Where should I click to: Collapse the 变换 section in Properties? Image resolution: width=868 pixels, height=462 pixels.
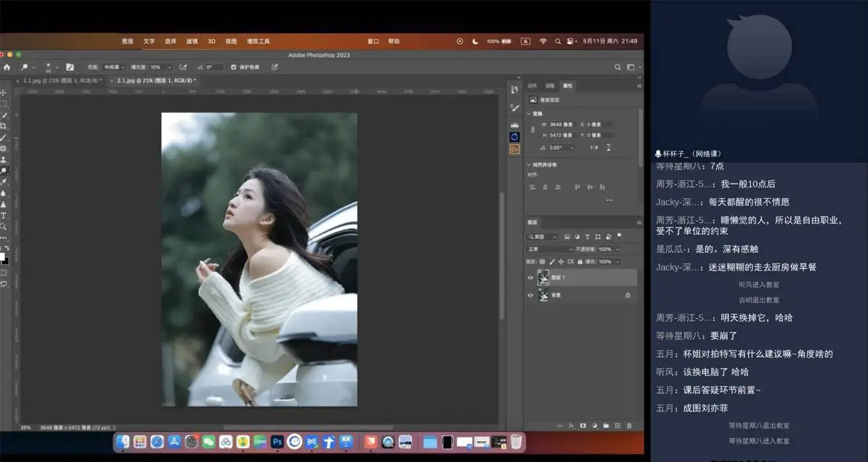528,114
